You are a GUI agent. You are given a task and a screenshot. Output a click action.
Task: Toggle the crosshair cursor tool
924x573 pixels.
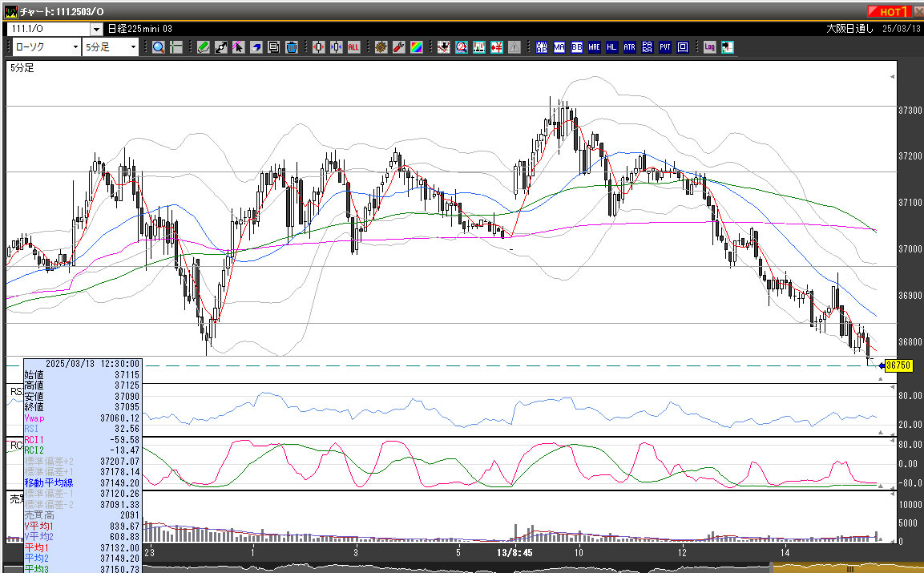[176, 47]
